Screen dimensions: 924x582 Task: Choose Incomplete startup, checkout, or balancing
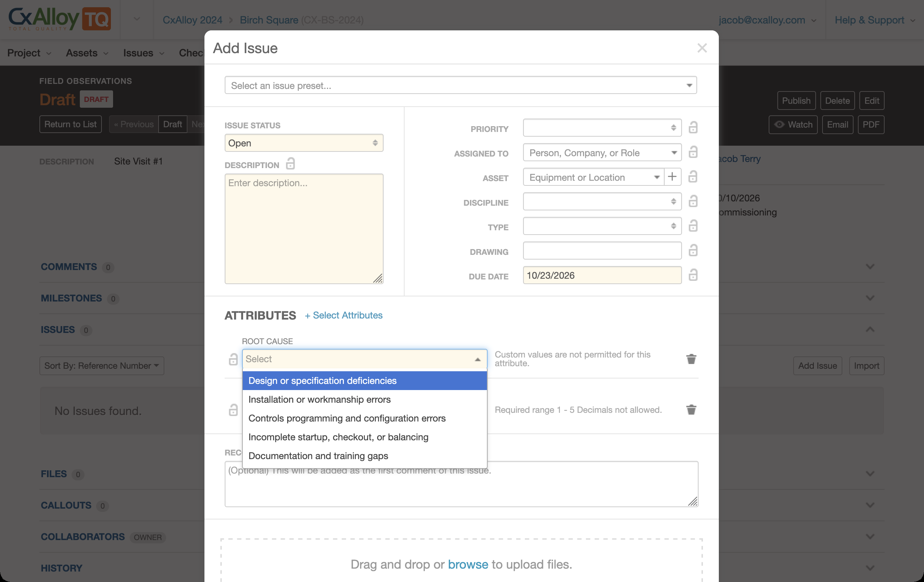pos(364,437)
